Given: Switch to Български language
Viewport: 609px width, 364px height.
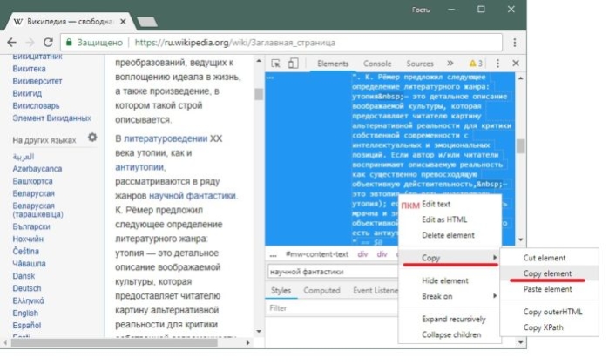Looking at the screenshot, I should tap(31, 226).
